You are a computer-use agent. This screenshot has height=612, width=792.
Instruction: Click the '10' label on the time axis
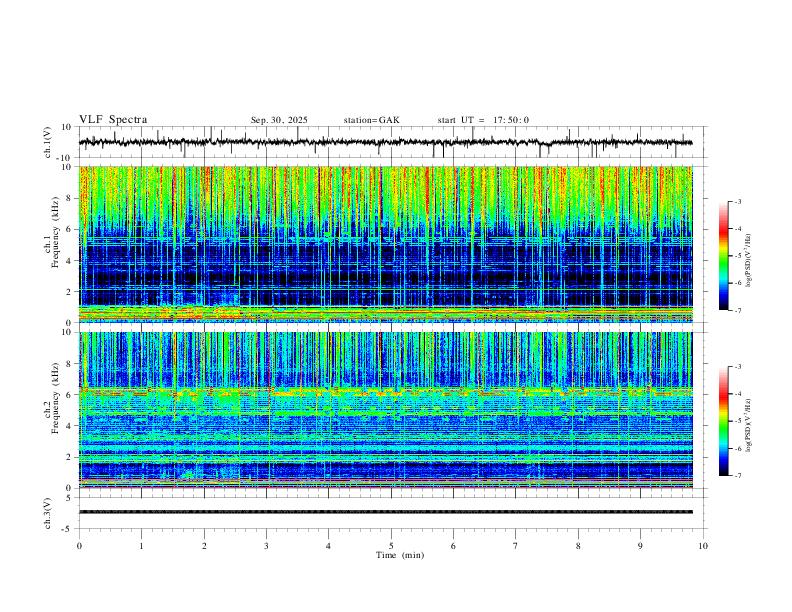coord(703,546)
